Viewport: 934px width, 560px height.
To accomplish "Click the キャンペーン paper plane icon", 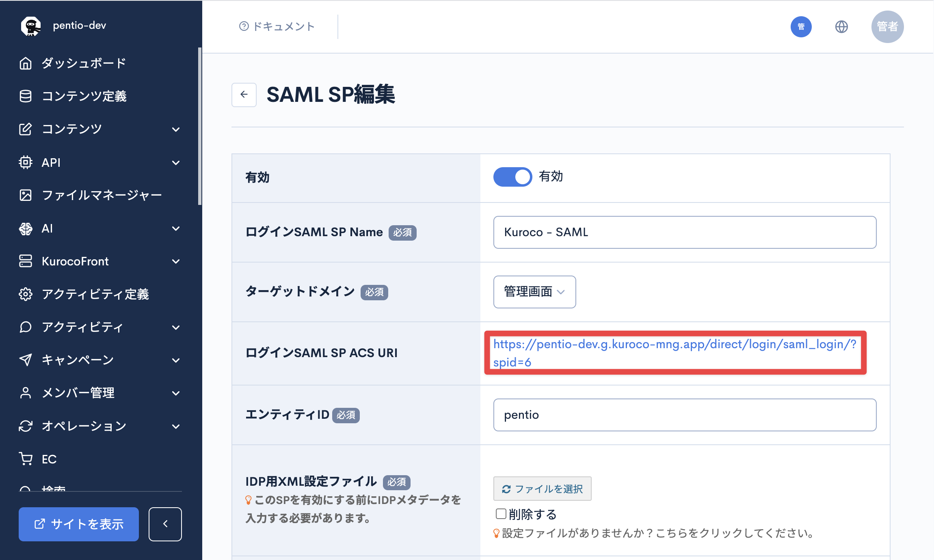I will coord(26,360).
